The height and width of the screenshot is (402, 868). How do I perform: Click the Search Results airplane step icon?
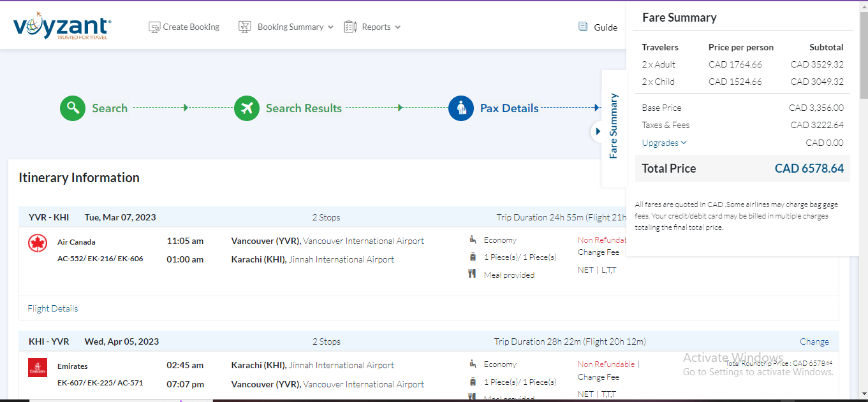coord(247,108)
